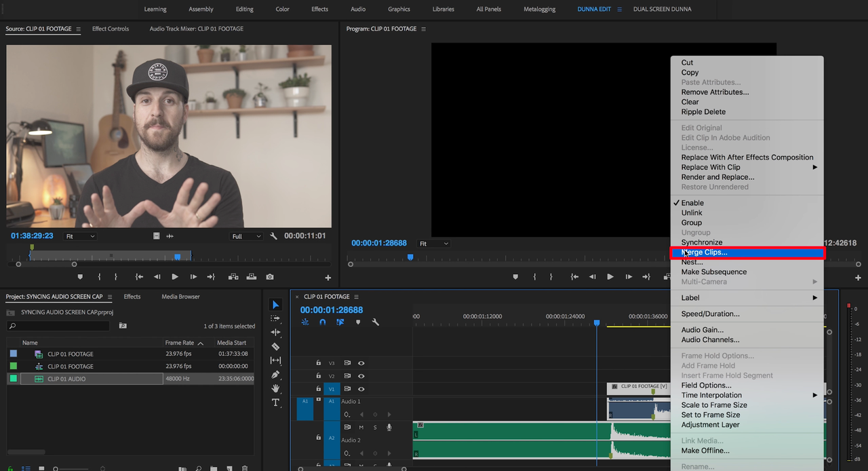
Task: Select the Track Select Forward tool
Action: pyautogui.click(x=275, y=318)
